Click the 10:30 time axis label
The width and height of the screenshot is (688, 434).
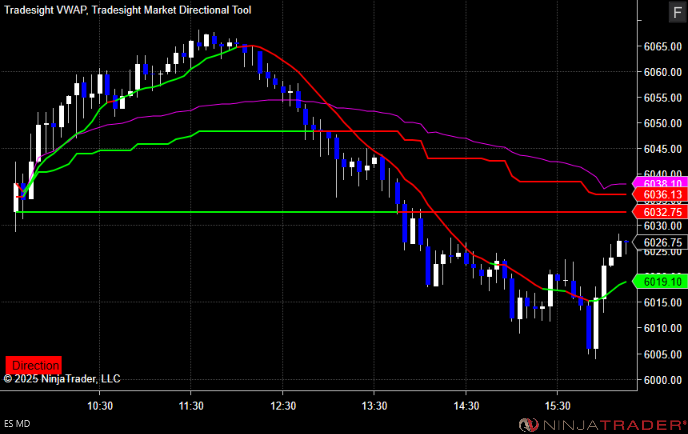coord(100,406)
